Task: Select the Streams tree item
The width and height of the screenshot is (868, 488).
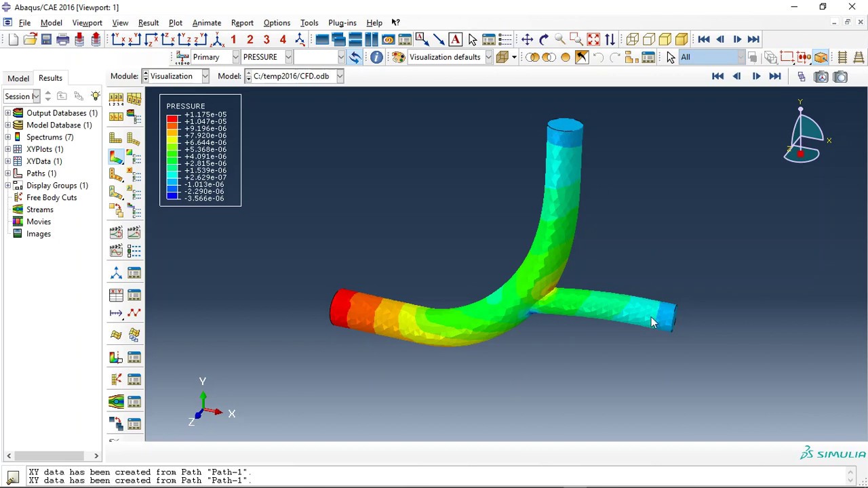Action: (x=39, y=209)
